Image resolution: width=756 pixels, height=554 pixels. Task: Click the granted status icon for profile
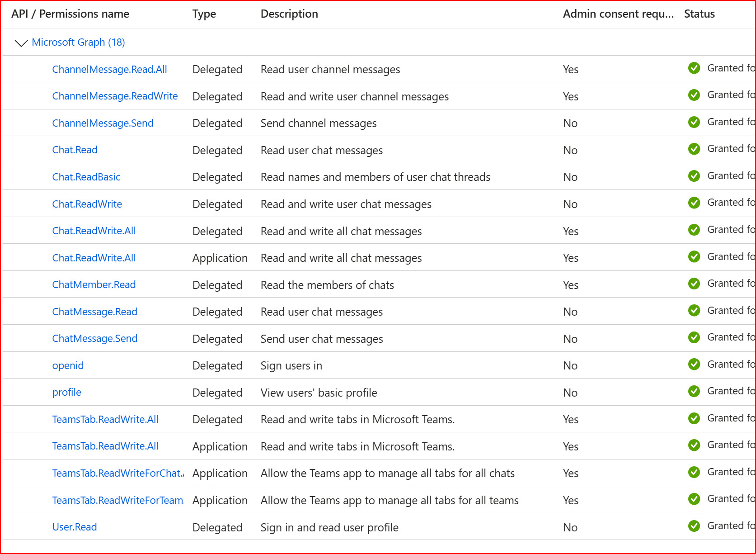click(x=694, y=391)
